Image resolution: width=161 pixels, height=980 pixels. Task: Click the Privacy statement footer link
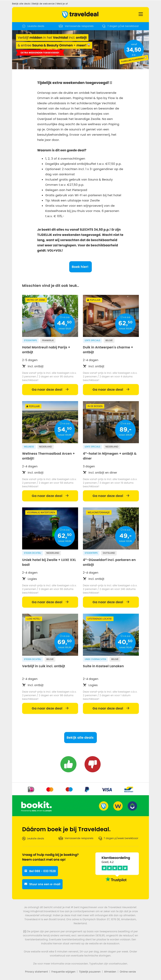pyautogui.click(x=37, y=972)
